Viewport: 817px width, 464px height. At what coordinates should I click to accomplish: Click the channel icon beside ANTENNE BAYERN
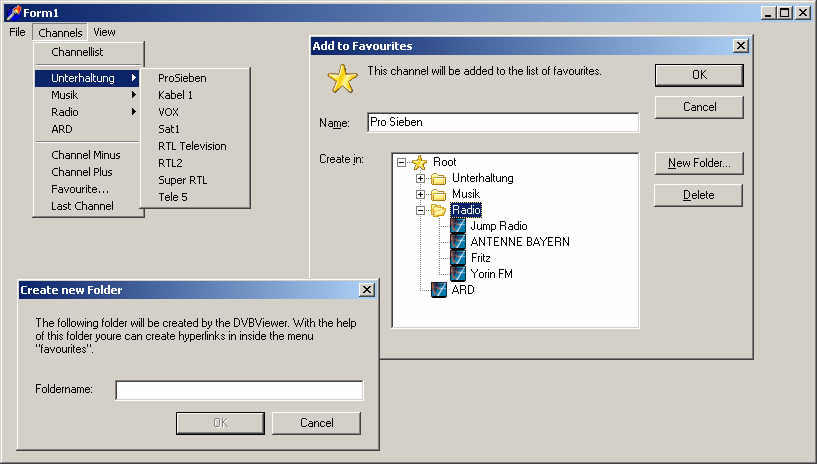[457, 242]
